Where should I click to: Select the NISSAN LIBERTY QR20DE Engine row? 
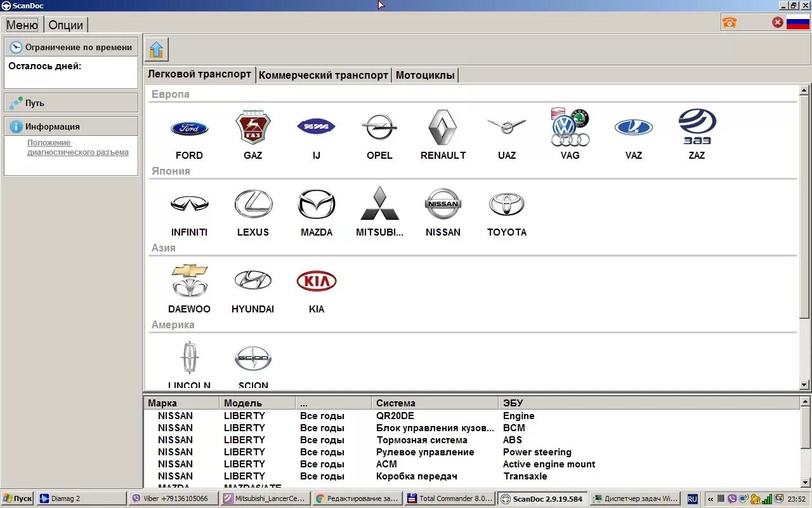pos(472,416)
